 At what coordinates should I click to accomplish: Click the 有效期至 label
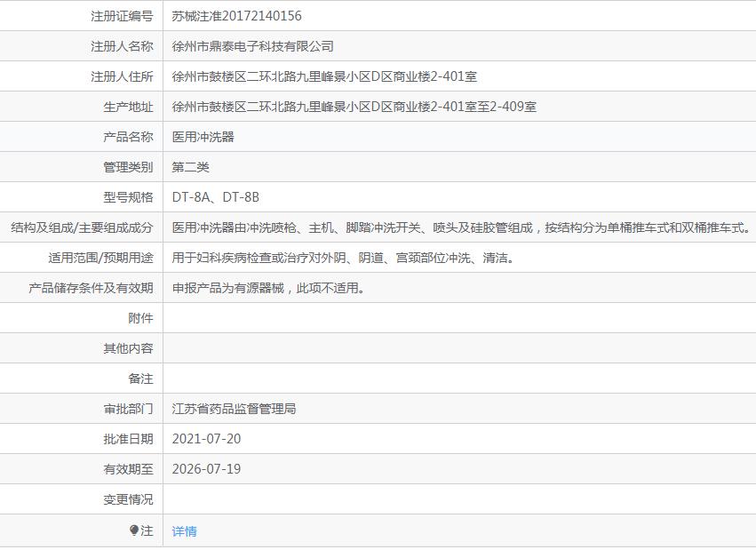tap(128, 469)
